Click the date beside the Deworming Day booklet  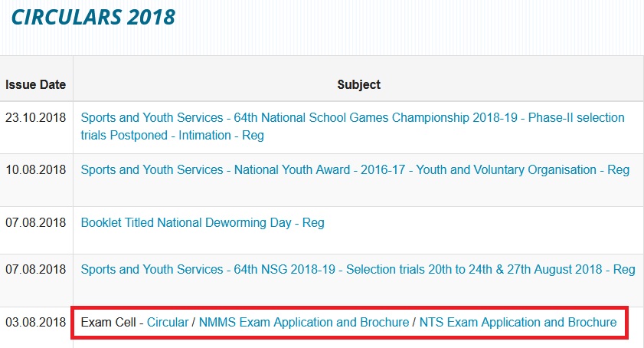coord(35,222)
